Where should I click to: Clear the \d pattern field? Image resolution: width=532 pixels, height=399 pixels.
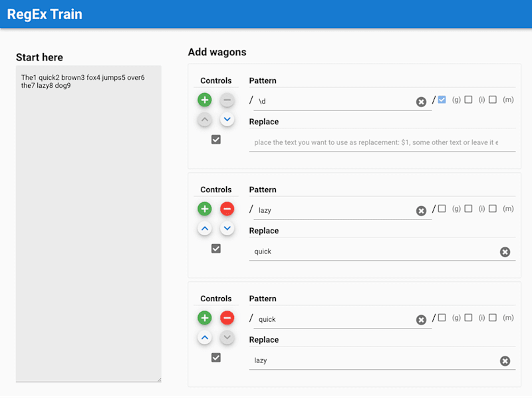pos(421,102)
